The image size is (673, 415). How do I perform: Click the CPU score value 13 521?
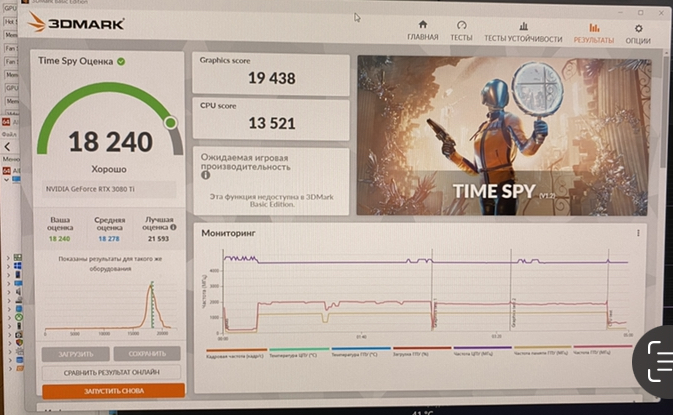272,124
